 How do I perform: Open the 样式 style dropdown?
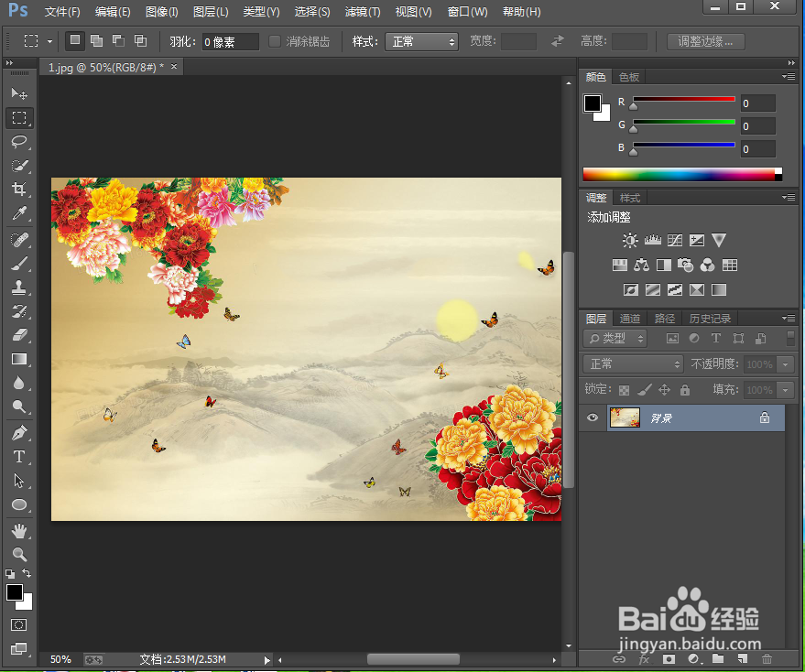422,41
